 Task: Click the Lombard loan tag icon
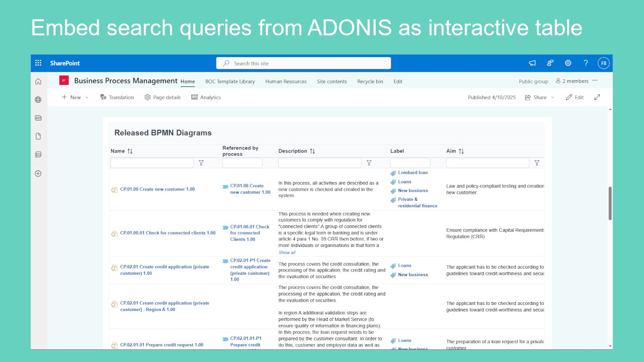pos(393,173)
